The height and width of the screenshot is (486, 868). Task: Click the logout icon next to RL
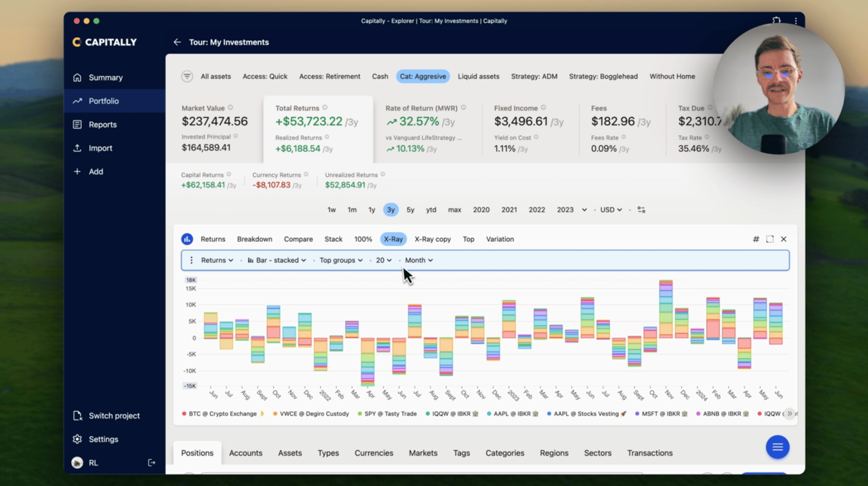point(151,463)
